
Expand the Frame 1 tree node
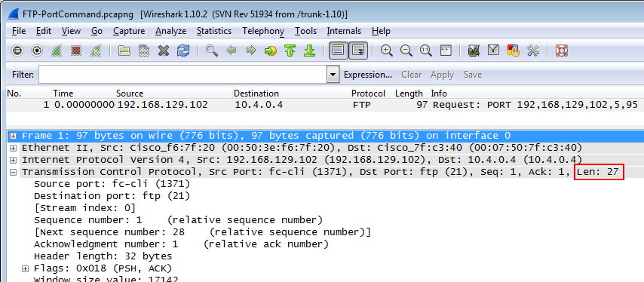14,136
